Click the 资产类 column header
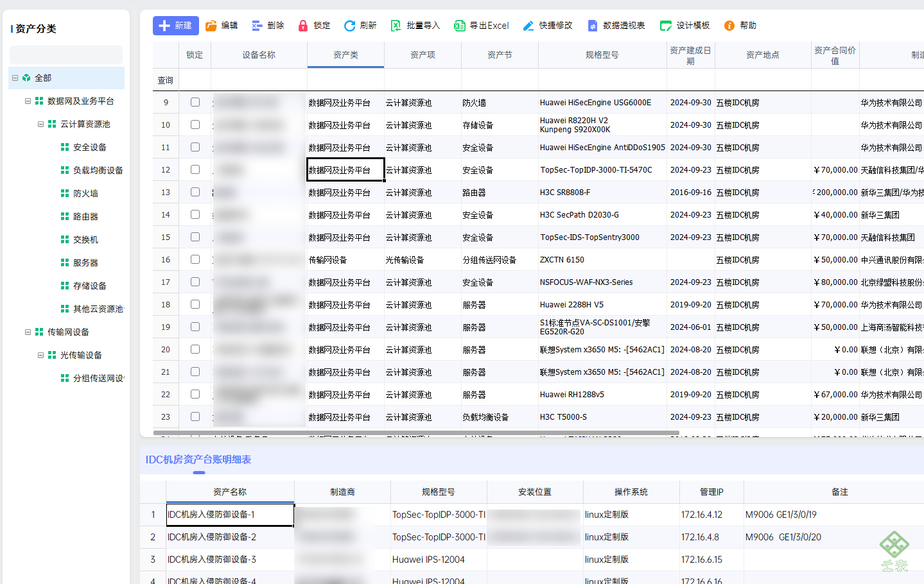 click(345, 55)
